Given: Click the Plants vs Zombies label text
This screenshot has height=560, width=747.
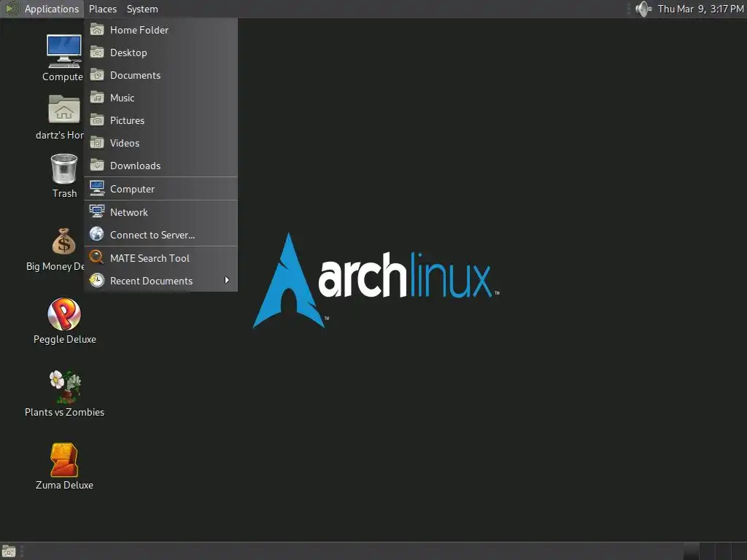Looking at the screenshot, I should (64, 413).
